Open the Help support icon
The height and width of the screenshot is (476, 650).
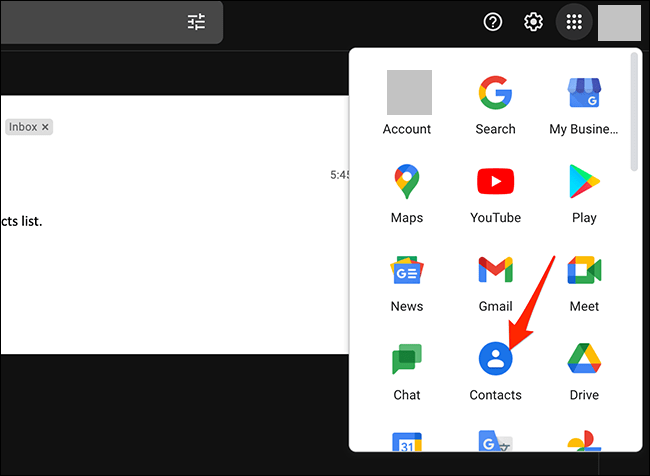click(x=493, y=22)
